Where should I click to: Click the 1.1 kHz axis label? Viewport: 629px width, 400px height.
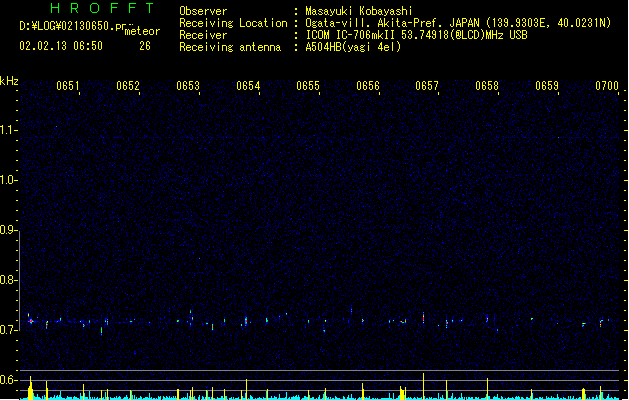click(8, 130)
